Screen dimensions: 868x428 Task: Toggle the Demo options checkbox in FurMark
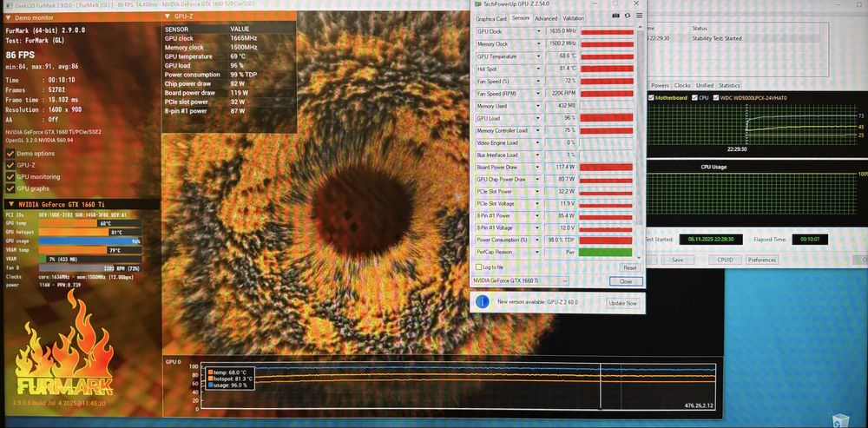[x=10, y=154]
